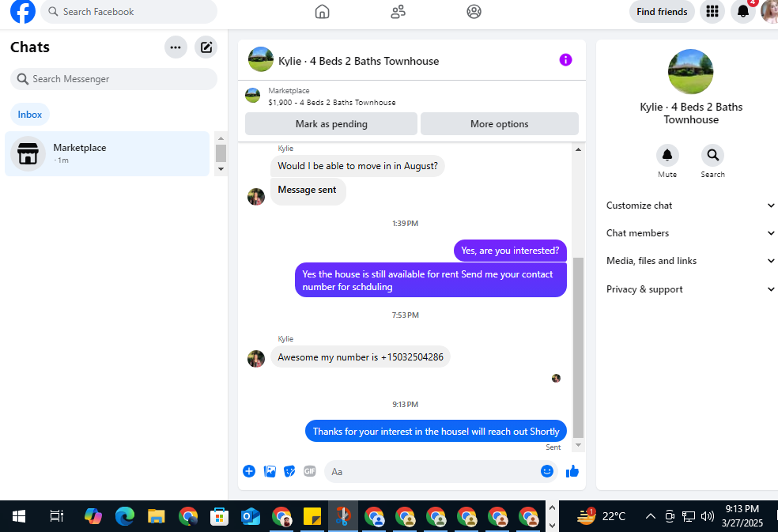778x532 pixels.
Task: Select message 'Awesome my number is +15032504286'
Action: pyautogui.click(x=361, y=357)
